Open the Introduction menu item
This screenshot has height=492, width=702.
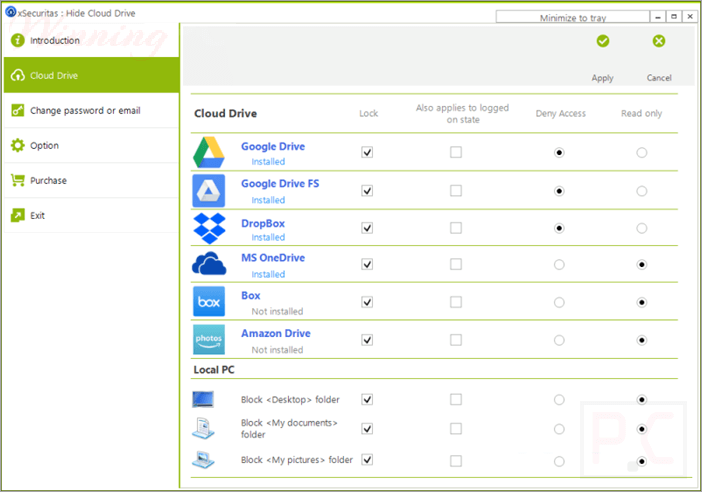91,40
